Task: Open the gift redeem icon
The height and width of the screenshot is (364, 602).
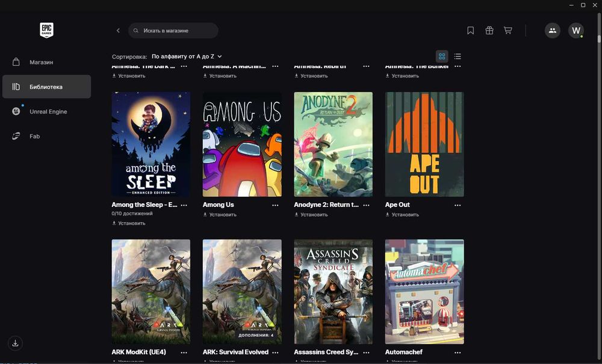Action: (489, 30)
